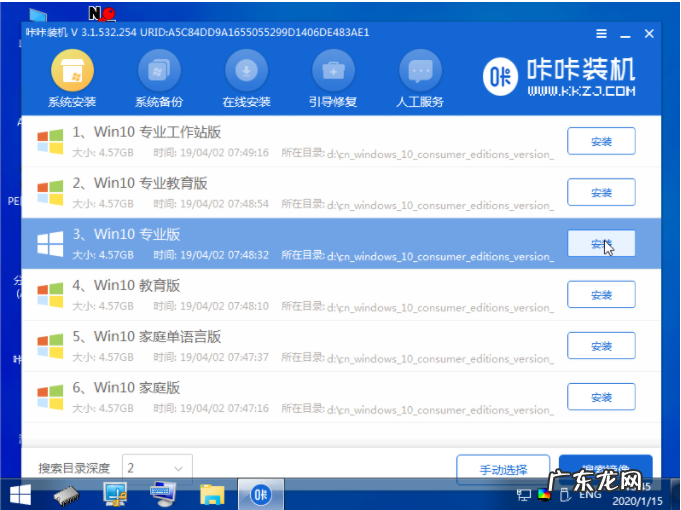Click the 在线安装 tab label

coord(246,102)
